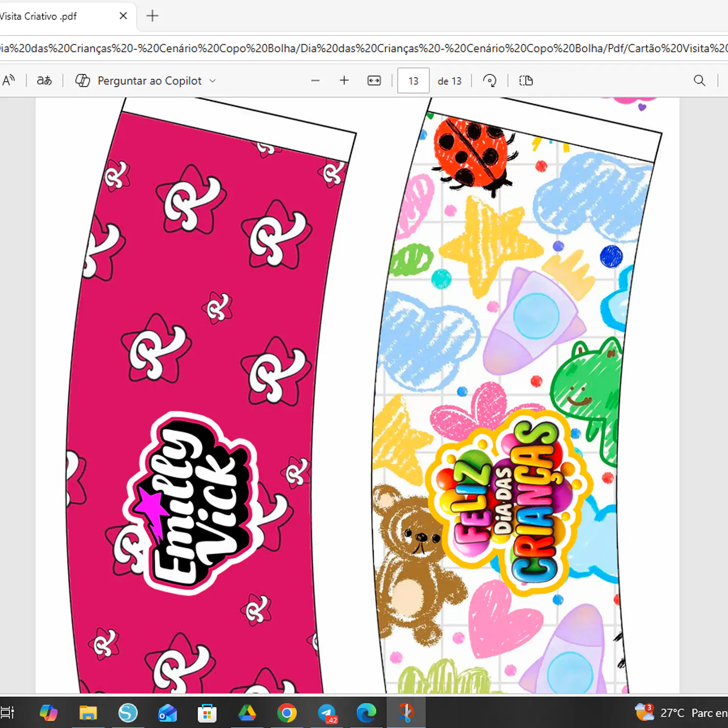
Task: Toggle fit to width view
Action: [x=374, y=81]
